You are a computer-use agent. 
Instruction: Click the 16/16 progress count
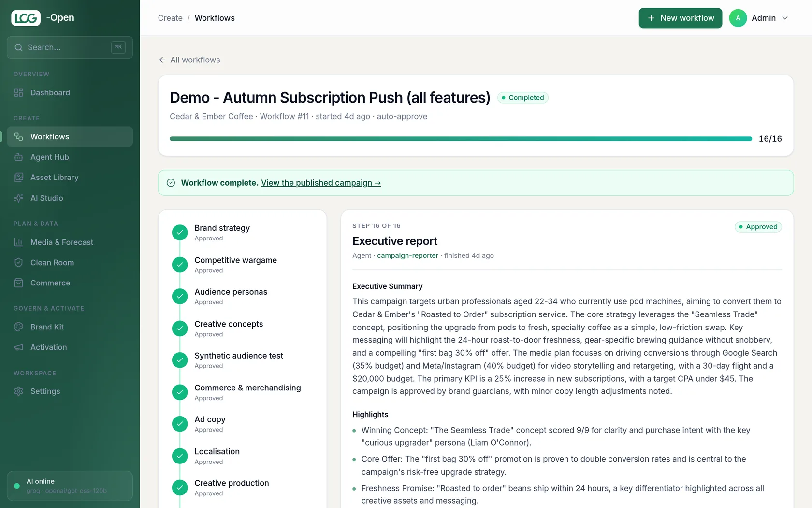[x=770, y=139]
